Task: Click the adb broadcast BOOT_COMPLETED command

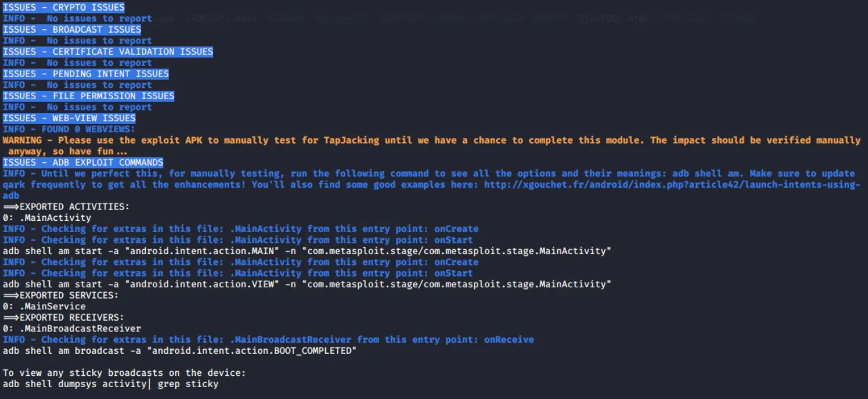Action: (179, 351)
